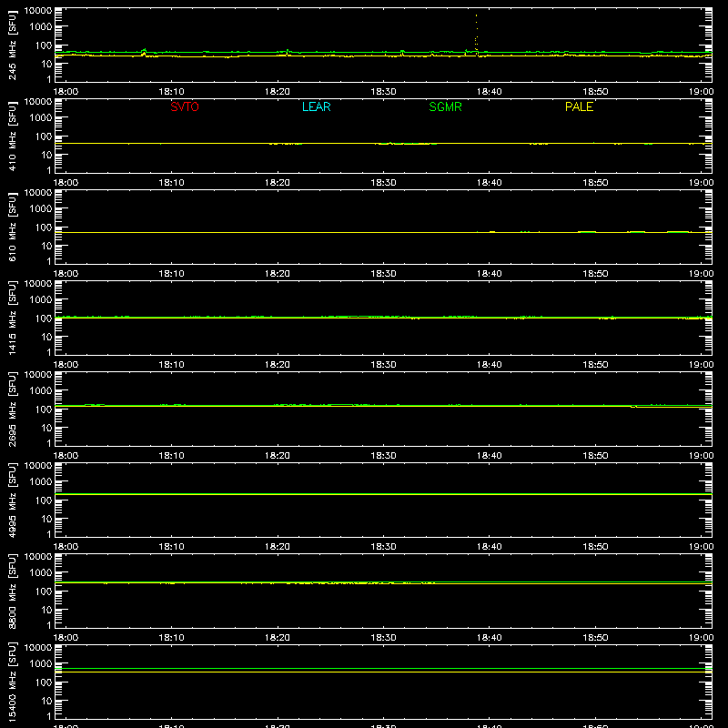
Task: Click 18:00 tick label under 245 MHz panel
Action: [66, 92]
